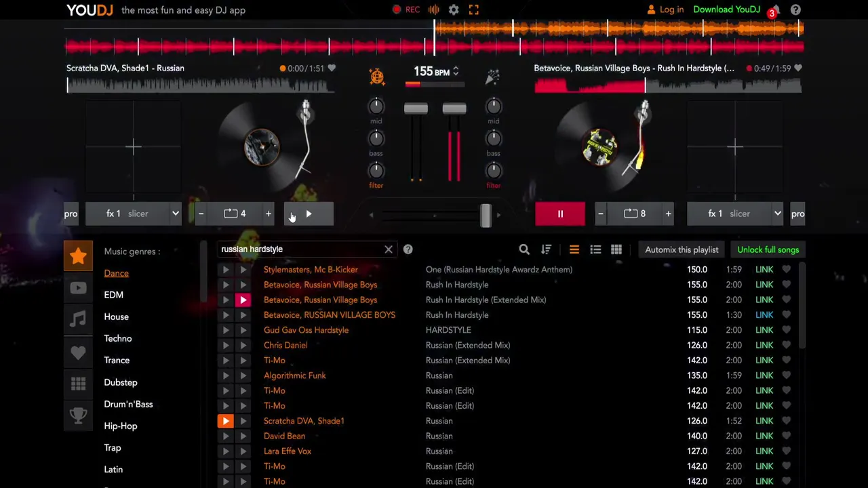Open the favorites heart sidebar tab
Image resolution: width=868 pixels, height=488 pixels.
(78, 352)
